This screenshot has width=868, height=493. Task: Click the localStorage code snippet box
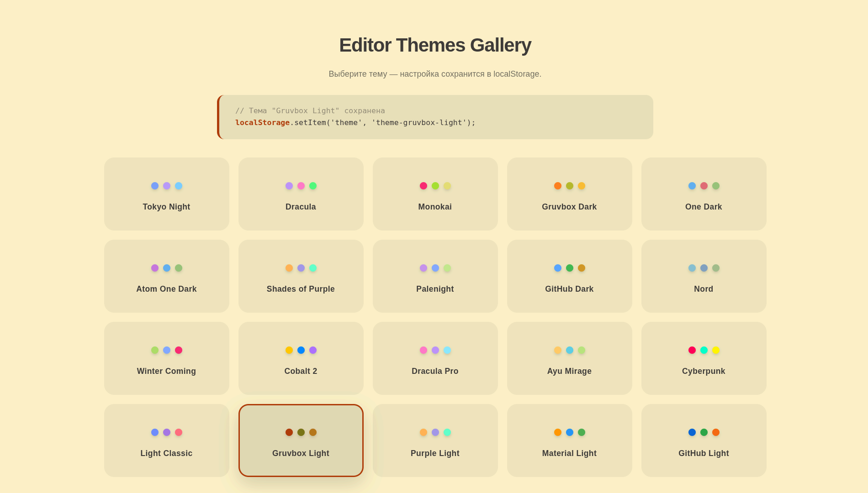pyautogui.click(x=435, y=117)
